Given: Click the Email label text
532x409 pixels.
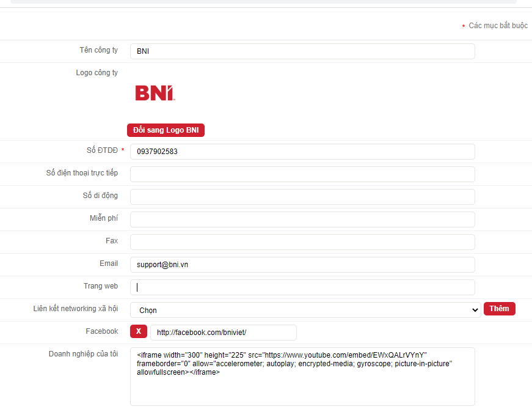Looking at the screenshot, I should point(109,263).
